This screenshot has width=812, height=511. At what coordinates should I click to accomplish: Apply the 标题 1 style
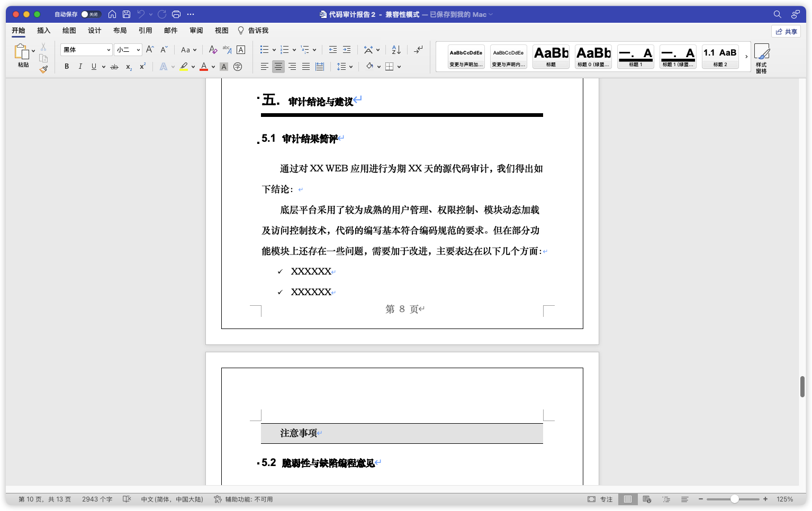[635, 56]
